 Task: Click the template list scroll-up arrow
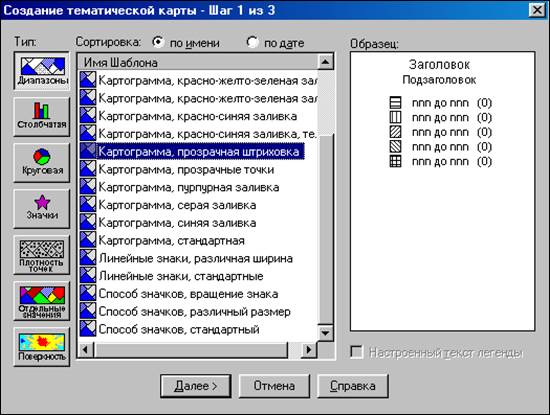click(x=325, y=62)
